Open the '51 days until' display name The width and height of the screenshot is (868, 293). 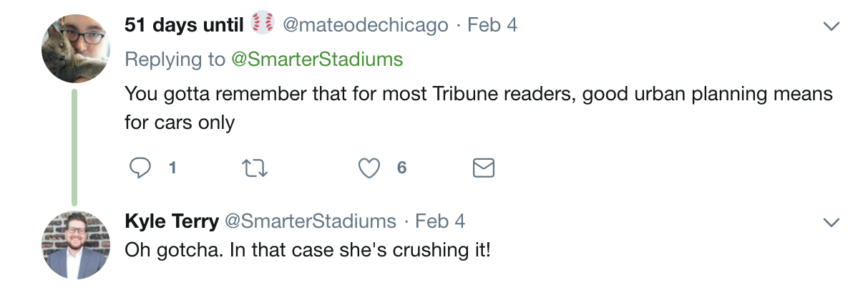185,25
